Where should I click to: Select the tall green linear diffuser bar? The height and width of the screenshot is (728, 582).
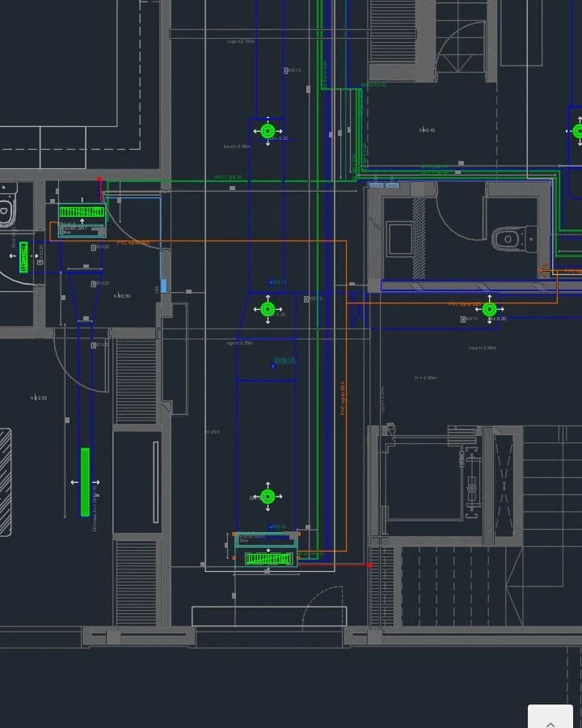[x=85, y=481]
